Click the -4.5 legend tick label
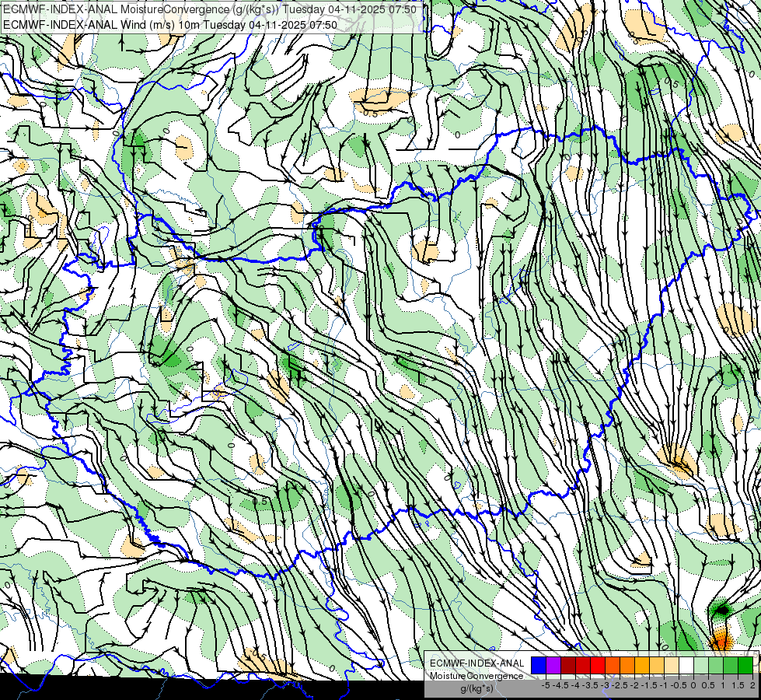761x700 pixels. click(560, 685)
